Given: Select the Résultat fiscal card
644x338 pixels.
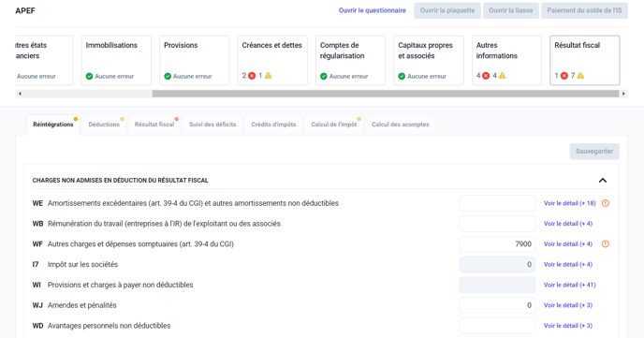Looking at the screenshot, I should [x=585, y=60].
